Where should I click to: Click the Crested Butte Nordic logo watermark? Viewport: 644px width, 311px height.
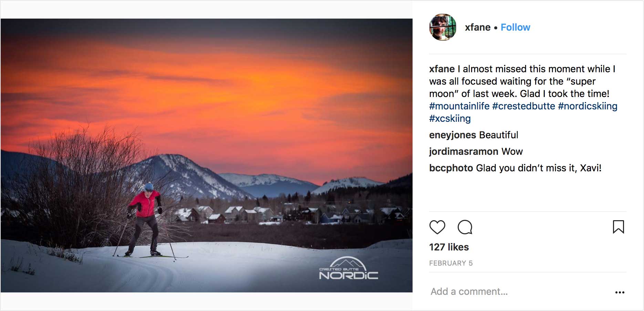[x=348, y=268]
